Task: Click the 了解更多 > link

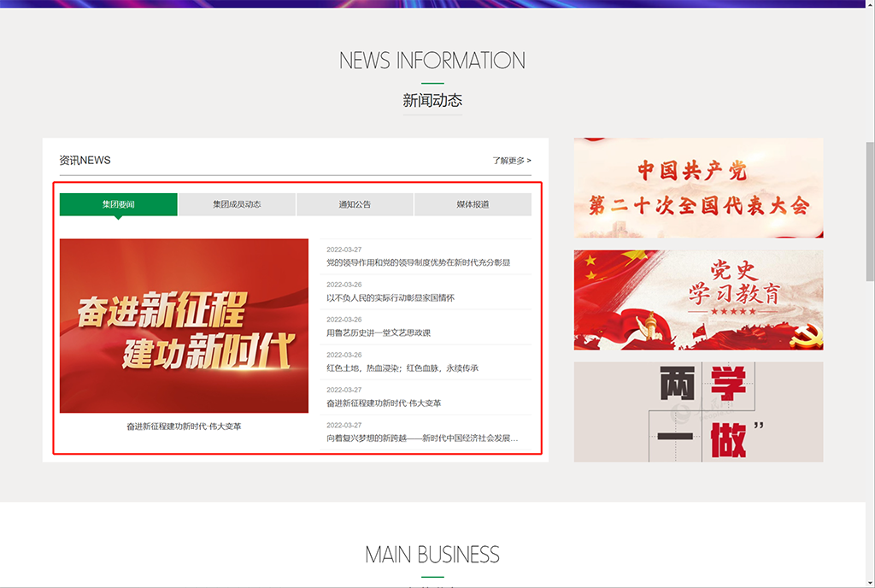Action: (511, 160)
